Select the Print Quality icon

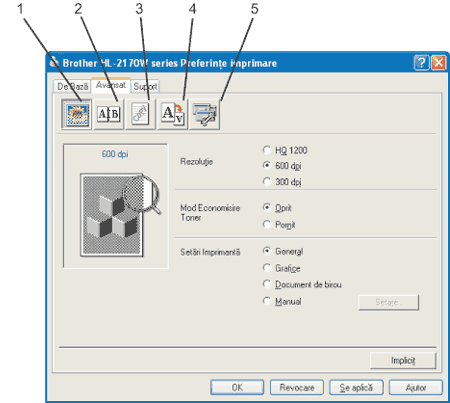[77, 114]
